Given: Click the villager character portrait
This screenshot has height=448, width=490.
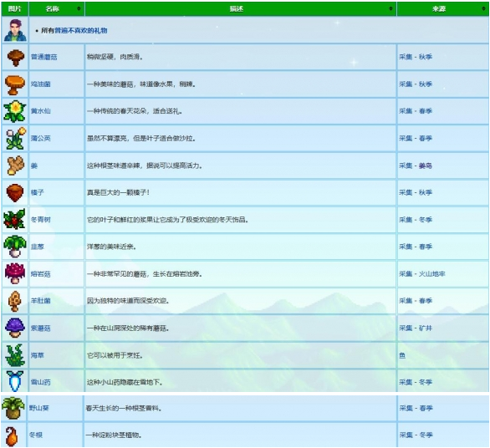Looking at the screenshot, I should pyautogui.click(x=15, y=30).
